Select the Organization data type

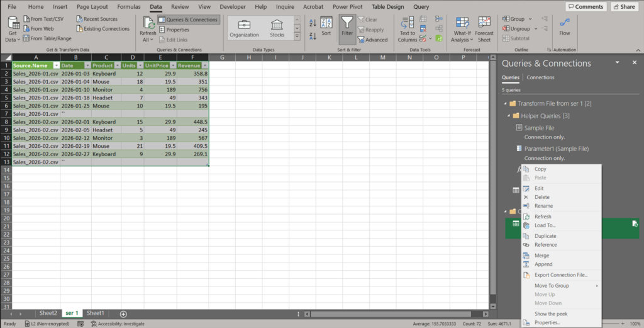coord(244,28)
